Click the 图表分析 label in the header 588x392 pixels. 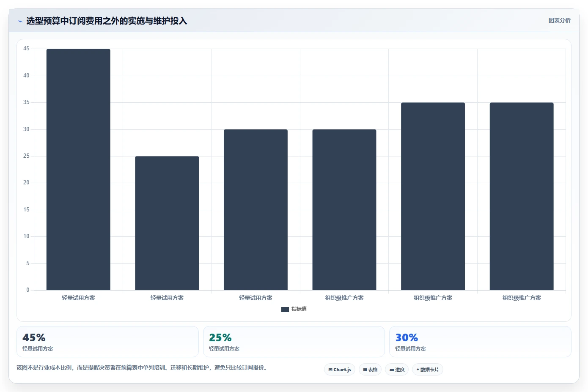point(559,20)
